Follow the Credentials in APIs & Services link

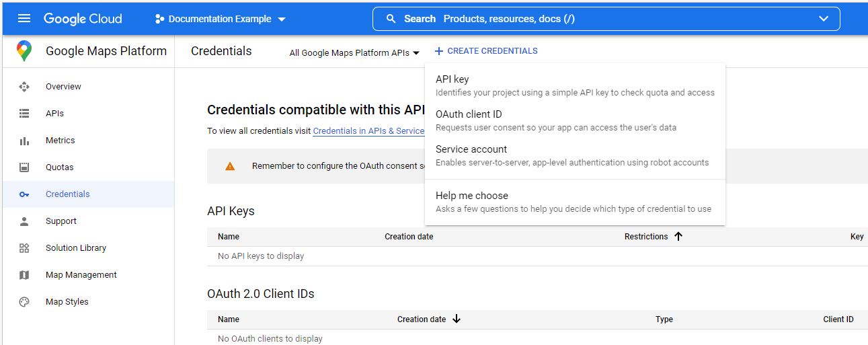[x=368, y=131]
